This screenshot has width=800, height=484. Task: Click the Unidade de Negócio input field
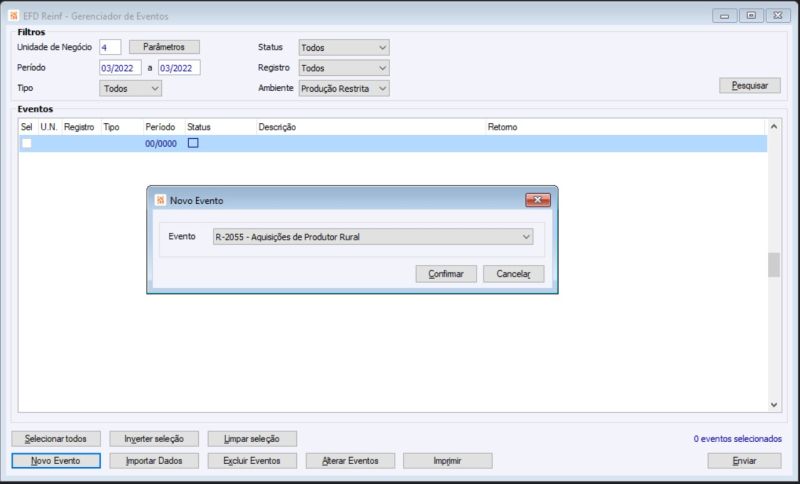(110, 47)
